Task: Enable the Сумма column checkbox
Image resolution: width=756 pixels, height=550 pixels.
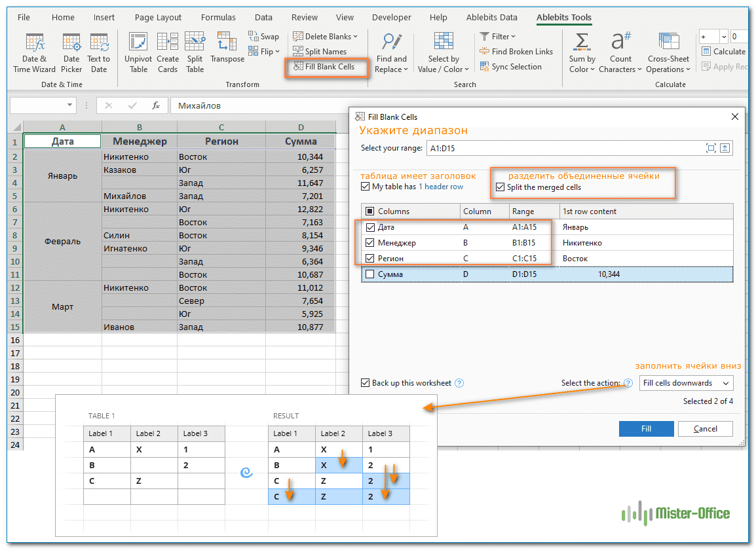Action: 370,274
